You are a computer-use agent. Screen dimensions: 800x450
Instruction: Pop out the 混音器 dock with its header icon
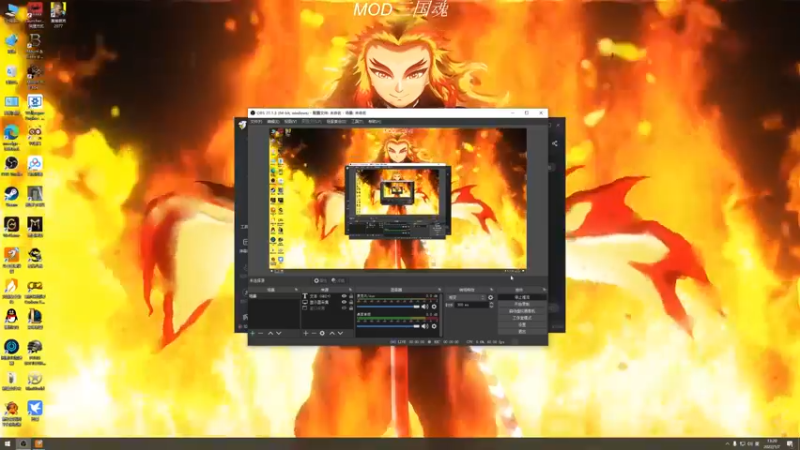click(x=439, y=289)
